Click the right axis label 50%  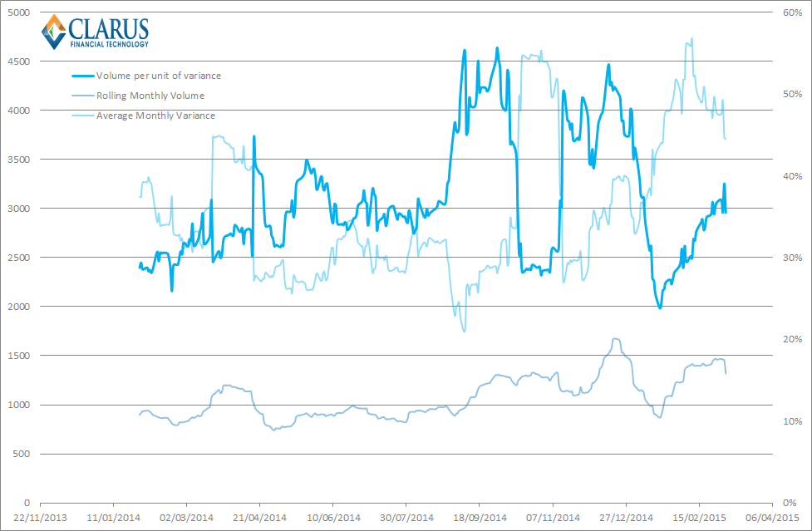[x=792, y=94]
